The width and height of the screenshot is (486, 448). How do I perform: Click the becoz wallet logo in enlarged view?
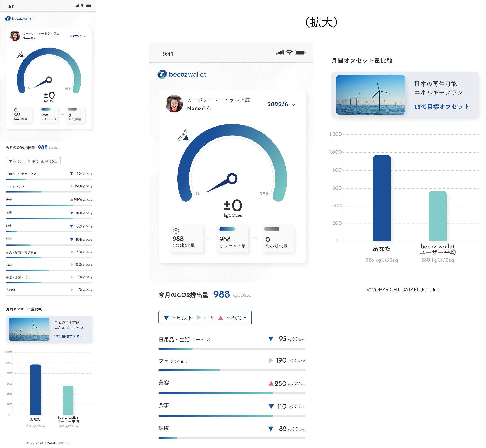coord(182,74)
